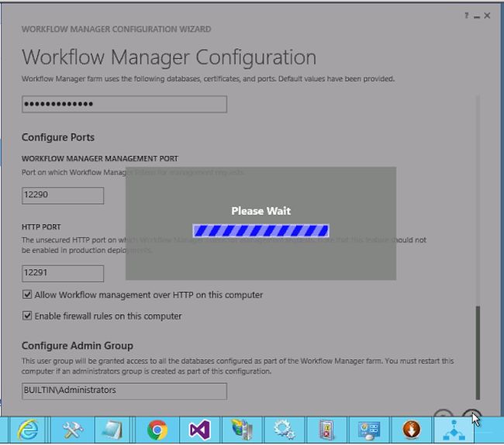504x445 pixels.
Task: Toggle Enable firewall rules on this computer
Action: pyautogui.click(x=27, y=316)
